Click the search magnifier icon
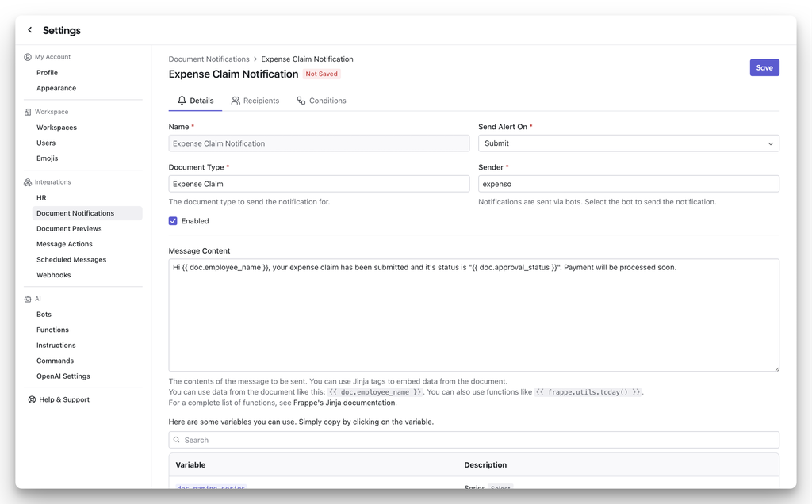This screenshot has width=812, height=504. [x=177, y=440]
